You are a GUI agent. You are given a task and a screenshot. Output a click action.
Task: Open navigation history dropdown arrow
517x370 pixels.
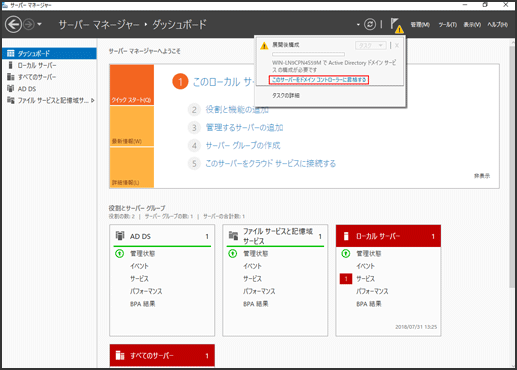(39, 24)
